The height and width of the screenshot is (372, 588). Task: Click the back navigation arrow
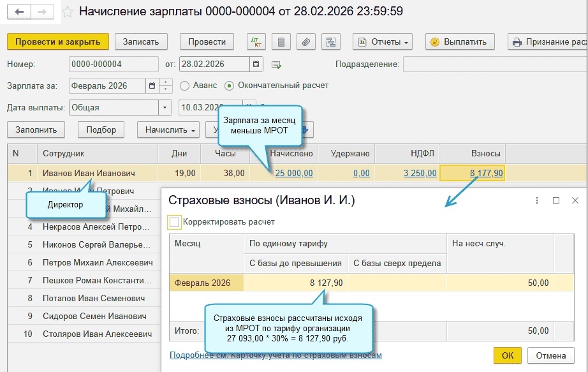click(x=19, y=11)
